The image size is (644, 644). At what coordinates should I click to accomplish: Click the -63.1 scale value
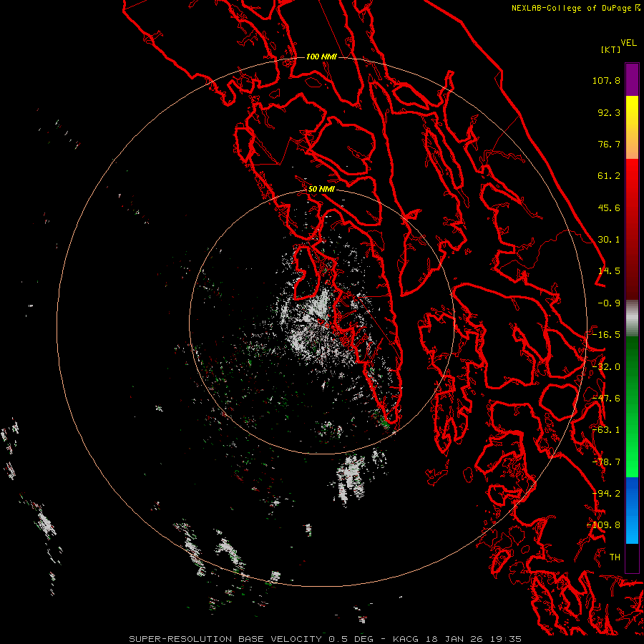pos(606,430)
